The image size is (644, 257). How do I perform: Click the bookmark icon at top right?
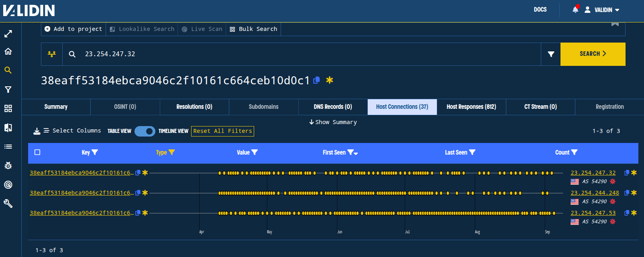pos(615,24)
